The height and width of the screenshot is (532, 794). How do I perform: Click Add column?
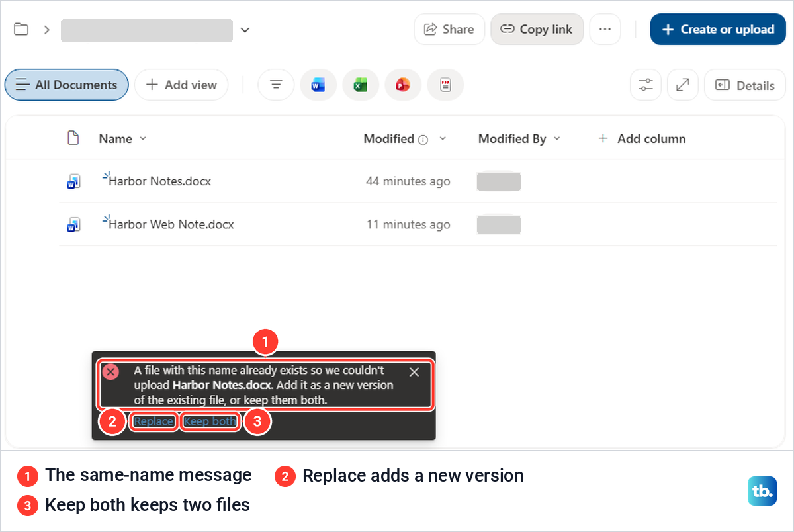(x=642, y=138)
